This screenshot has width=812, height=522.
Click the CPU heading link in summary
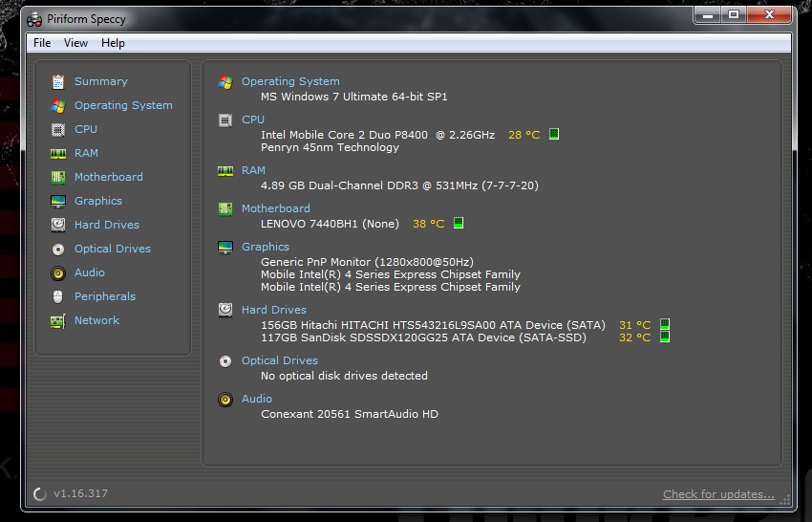coord(253,120)
